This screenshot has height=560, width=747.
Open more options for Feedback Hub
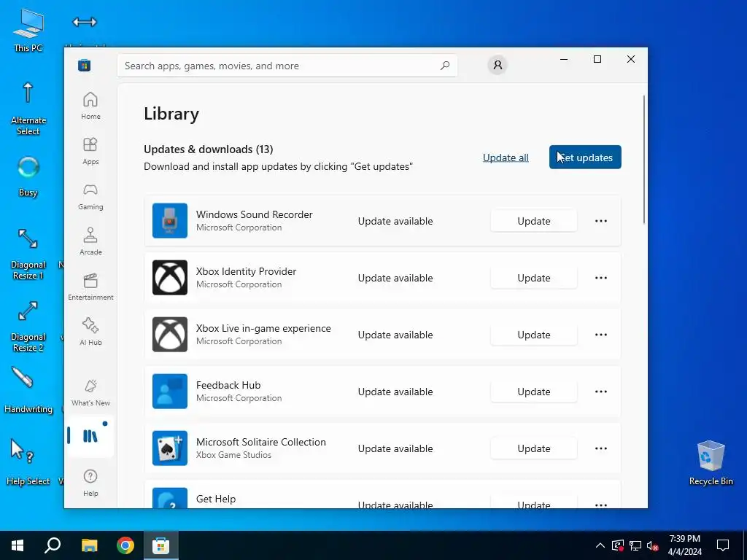[x=601, y=392]
